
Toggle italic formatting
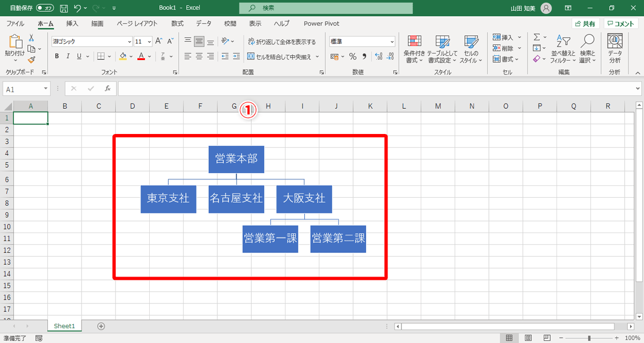[x=68, y=56]
